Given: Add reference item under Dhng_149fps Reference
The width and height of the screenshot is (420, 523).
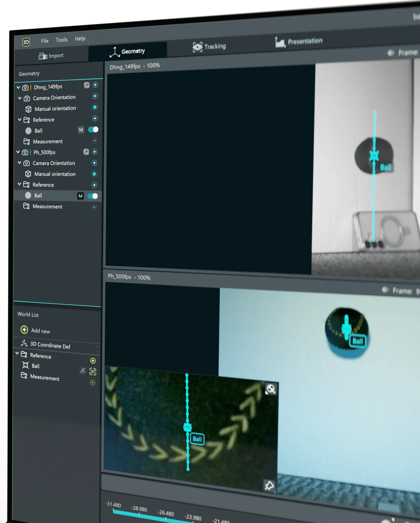Looking at the screenshot, I should (x=95, y=118).
